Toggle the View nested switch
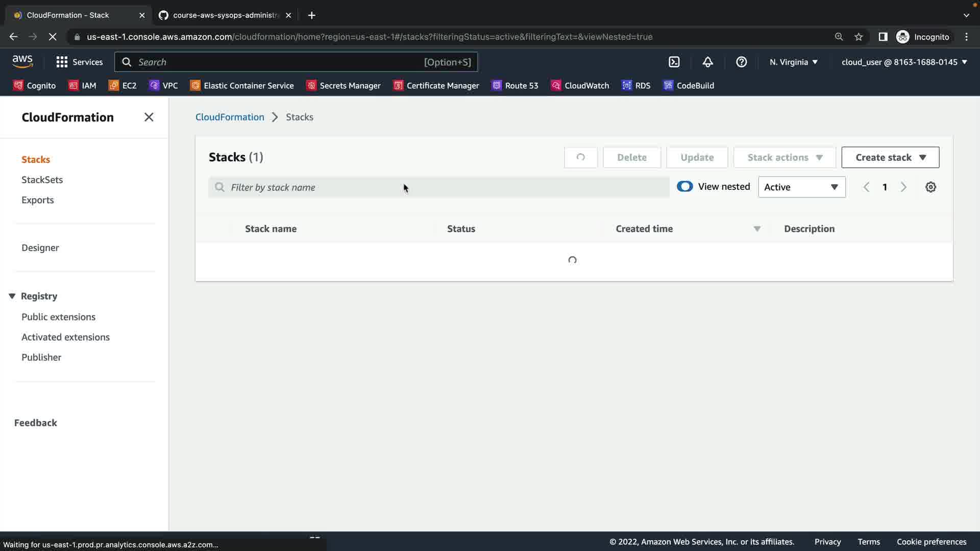This screenshot has width=980, height=551. pos(684,187)
